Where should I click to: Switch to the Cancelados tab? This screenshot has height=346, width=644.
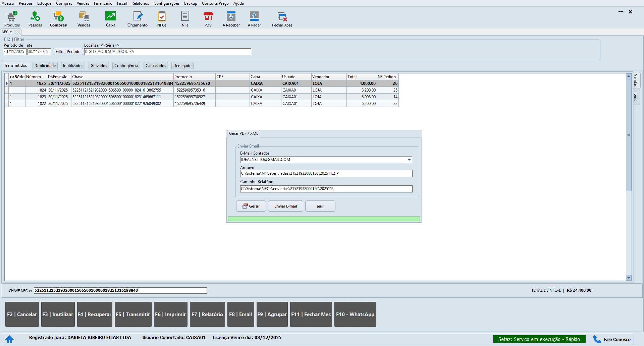pyautogui.click(x=156, y=66)
